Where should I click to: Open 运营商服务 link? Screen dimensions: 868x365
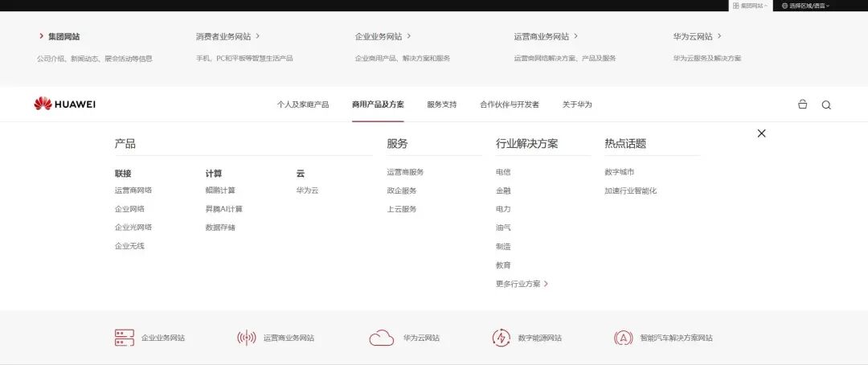405,172
